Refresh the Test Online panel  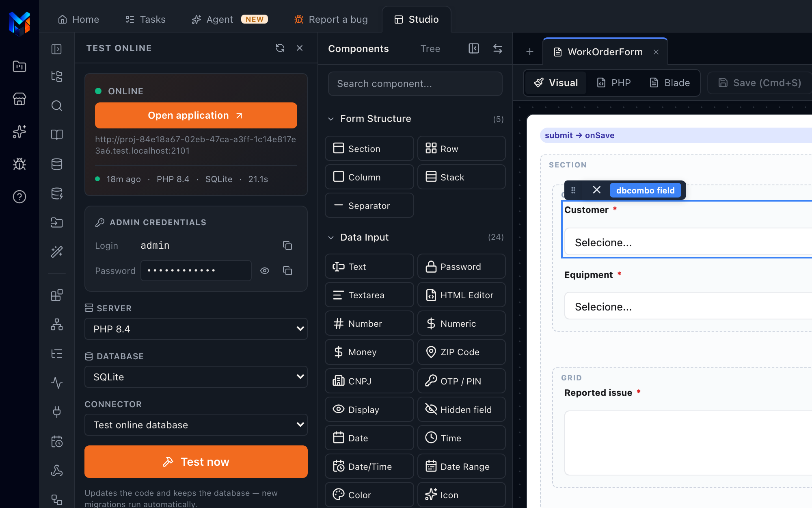tap(280, 48)
